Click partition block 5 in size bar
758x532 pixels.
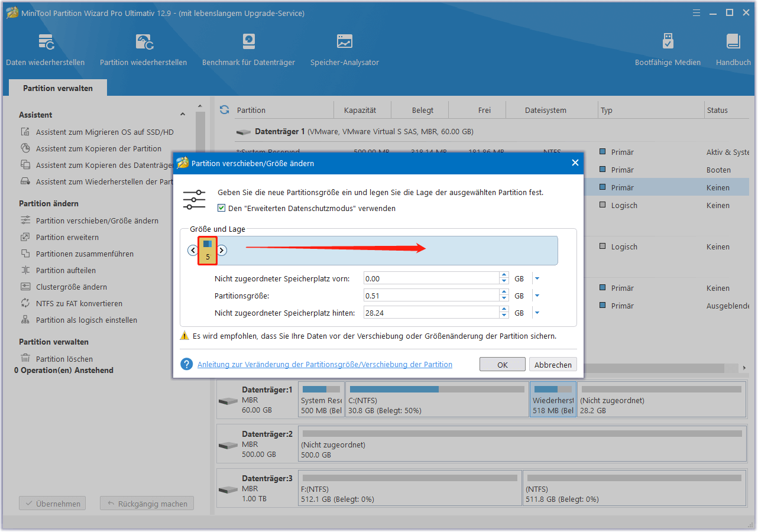(208, 251)
